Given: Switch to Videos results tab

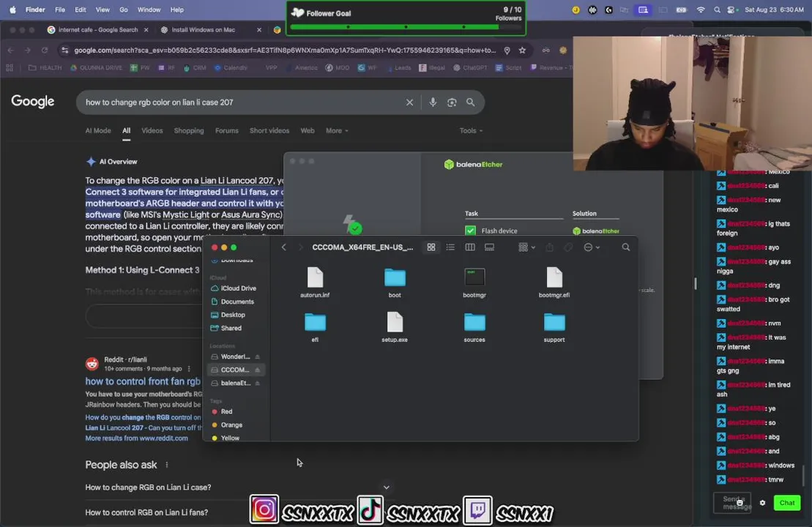Looking at the screenshot, I should pyautogui.click(x=152, y=131).
